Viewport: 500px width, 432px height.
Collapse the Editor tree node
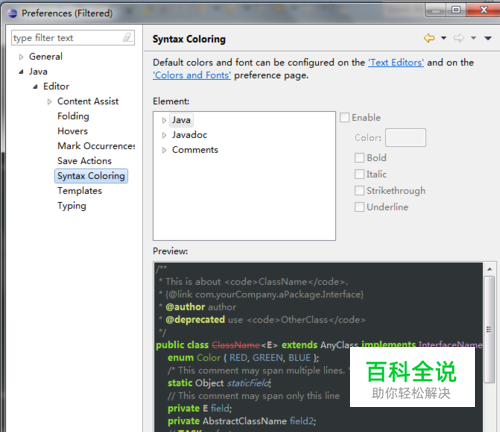pos(35,87)
